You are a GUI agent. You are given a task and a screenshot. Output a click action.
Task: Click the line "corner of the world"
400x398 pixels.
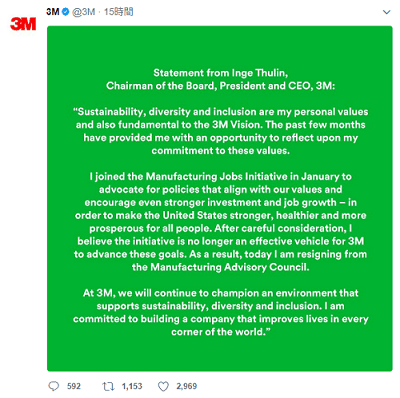tap(220, 332)
